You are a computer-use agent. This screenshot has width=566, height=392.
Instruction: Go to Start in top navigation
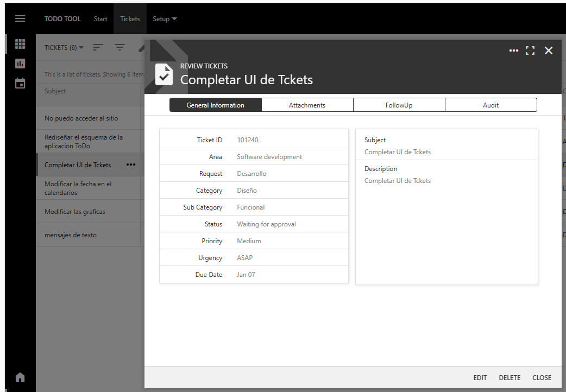[100, 19]
